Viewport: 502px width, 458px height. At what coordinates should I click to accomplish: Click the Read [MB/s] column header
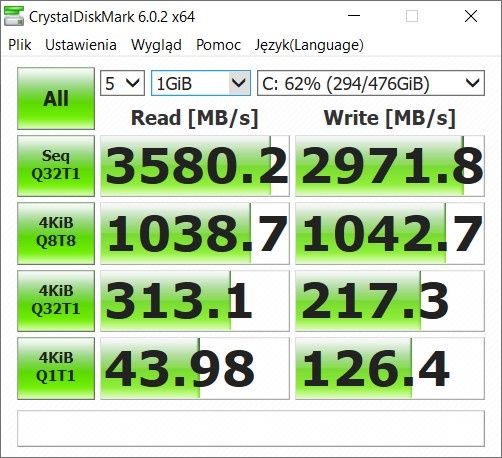click(195, 118)
